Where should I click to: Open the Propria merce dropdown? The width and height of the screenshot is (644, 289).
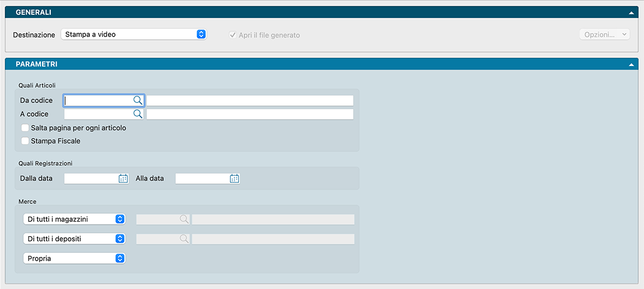(x=74, y=258)
